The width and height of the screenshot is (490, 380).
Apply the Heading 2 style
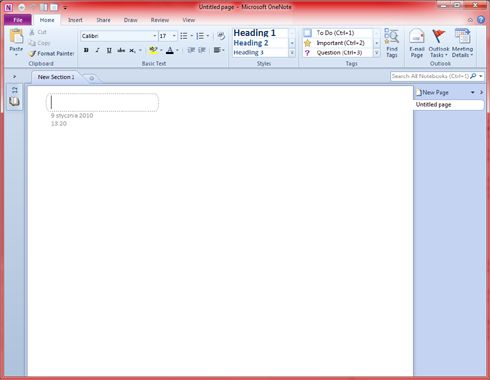pyautogui.click(x=251, y=43)
